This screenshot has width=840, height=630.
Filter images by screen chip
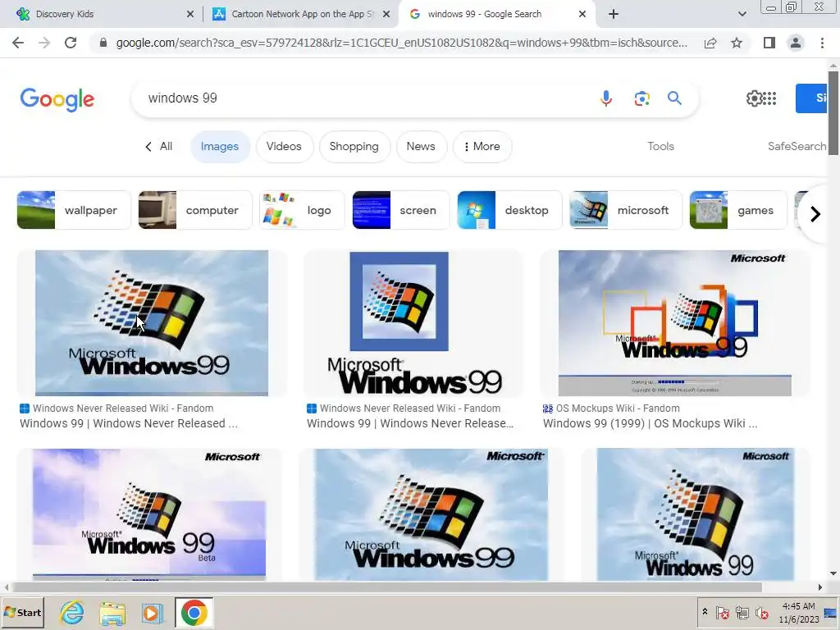click(x=400, y=210)
